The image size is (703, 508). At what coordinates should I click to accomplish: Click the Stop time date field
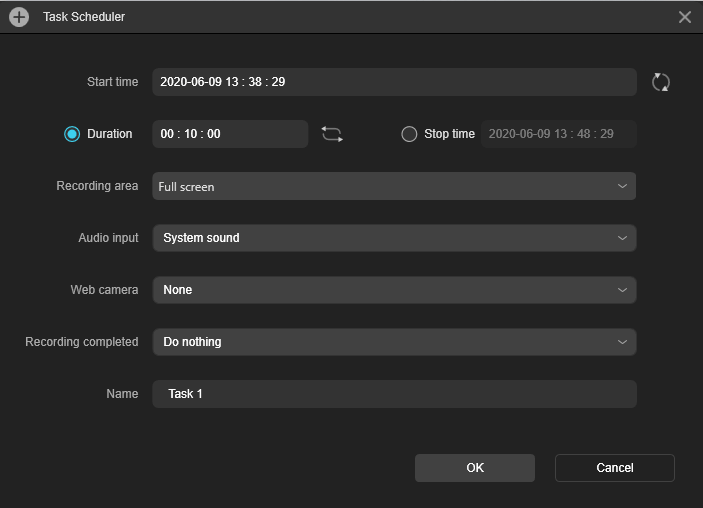[x=559, y=134]
